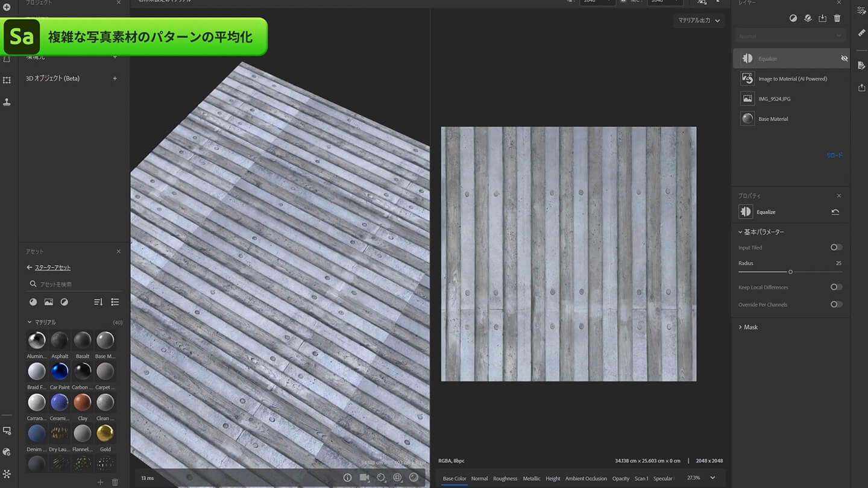This screenshot has width=868, height=488.
Task: Open environment lighting settings in viewport toolbar
Action: [x=381, y=477]
